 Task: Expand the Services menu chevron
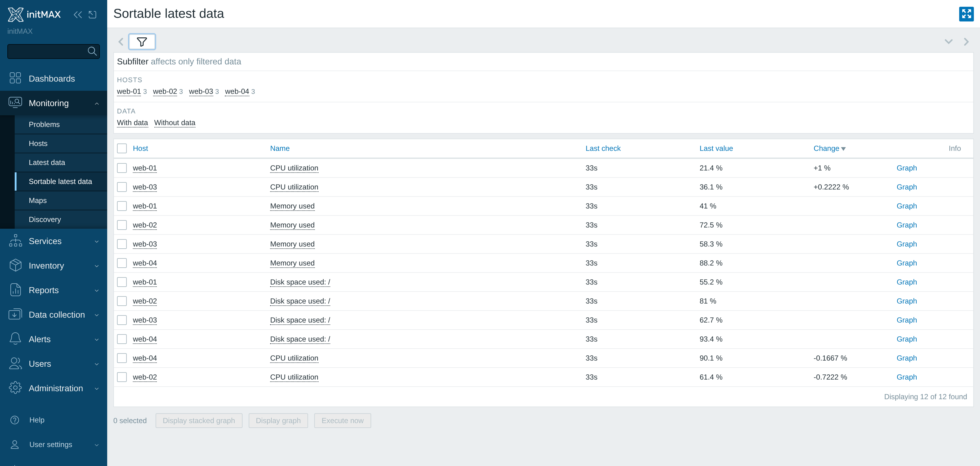point(97,241)
